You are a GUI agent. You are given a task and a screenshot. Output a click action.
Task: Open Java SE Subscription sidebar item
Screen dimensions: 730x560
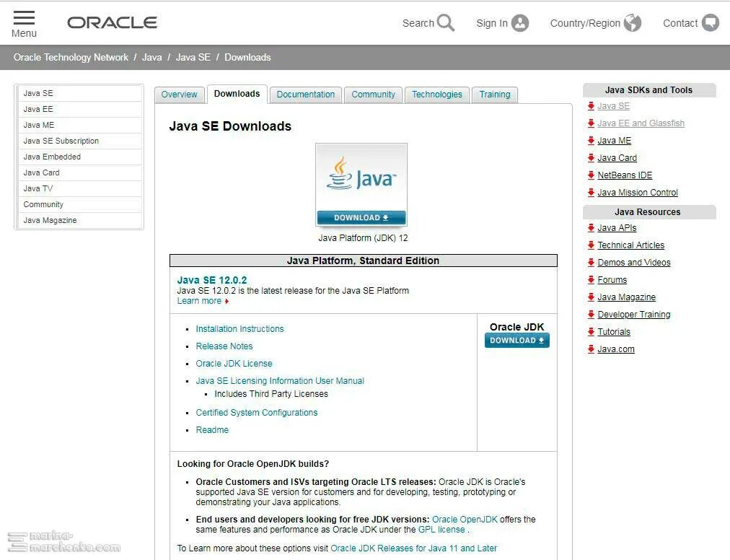[x=79, y=141]
